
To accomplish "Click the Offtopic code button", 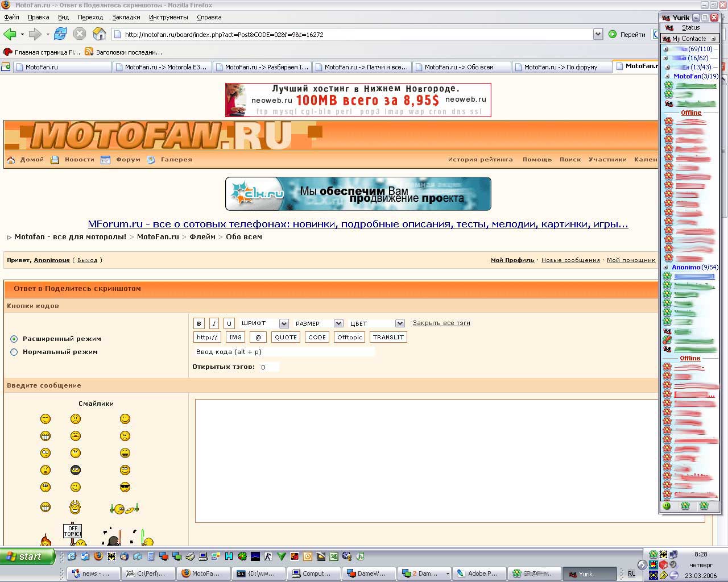I will [x=349, y=338].
